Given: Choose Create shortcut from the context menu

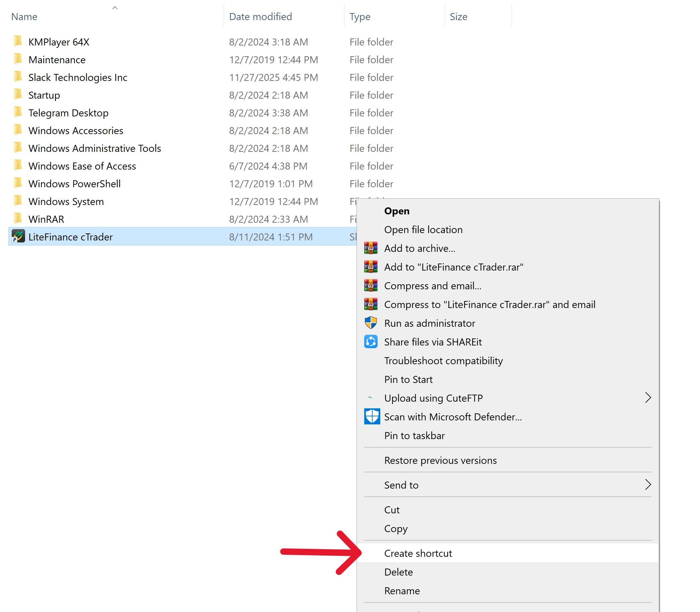Looking at the screenshot, I should coord(418,553).
